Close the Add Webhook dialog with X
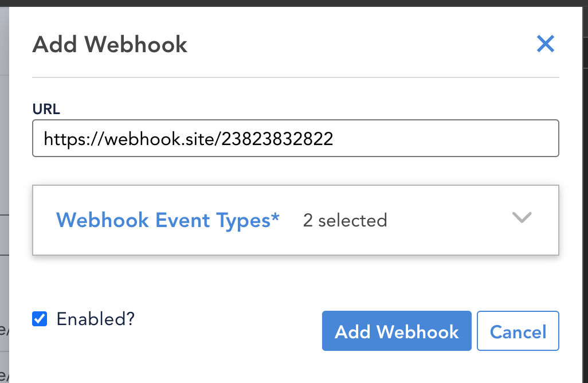The width and height of the screenshot is (588, 383). 545,44
